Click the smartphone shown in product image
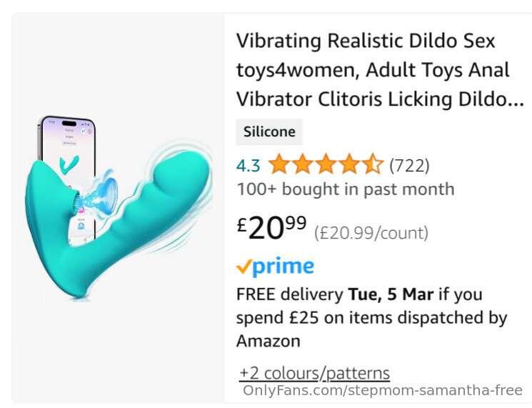This screenshot has width=532, height=408. point(68,178)
